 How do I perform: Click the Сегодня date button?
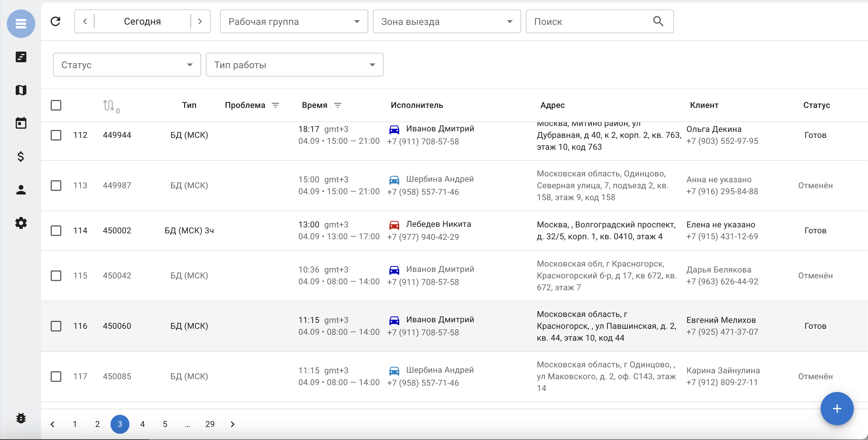pos(142,22)
